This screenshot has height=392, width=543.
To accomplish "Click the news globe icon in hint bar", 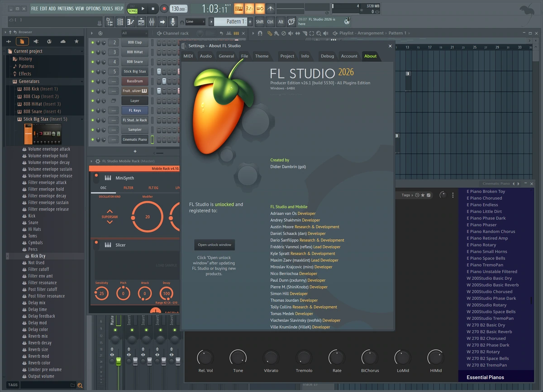I will (347, 21).
